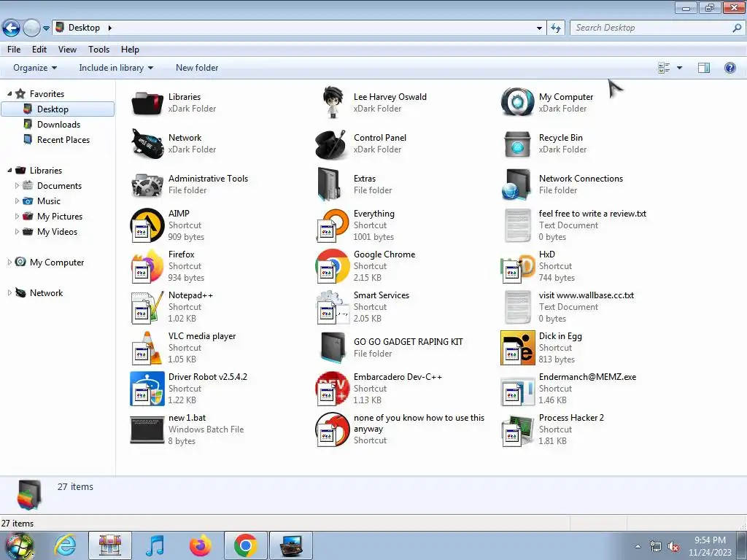Refresh the Desktop folder view
747x560 pixels.
pos(555,28)
